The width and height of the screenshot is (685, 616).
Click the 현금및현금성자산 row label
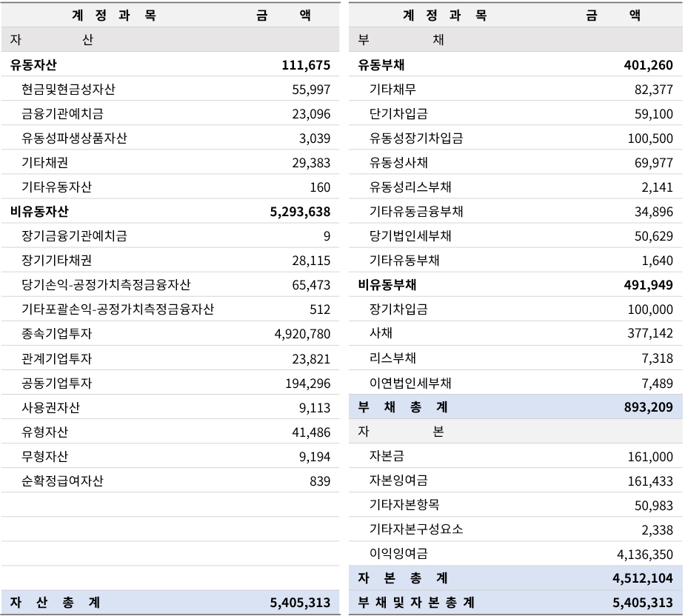pyautogui.click(x=68, y=90)
